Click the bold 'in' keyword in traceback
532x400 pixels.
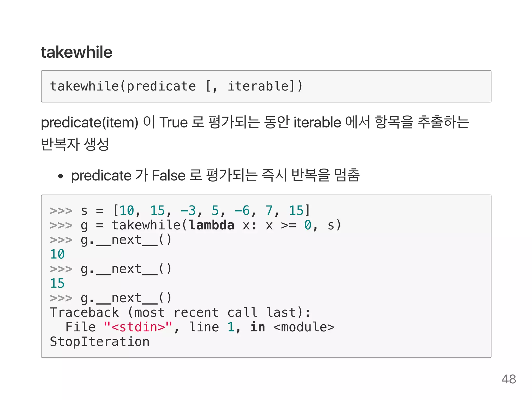[257, 327]
